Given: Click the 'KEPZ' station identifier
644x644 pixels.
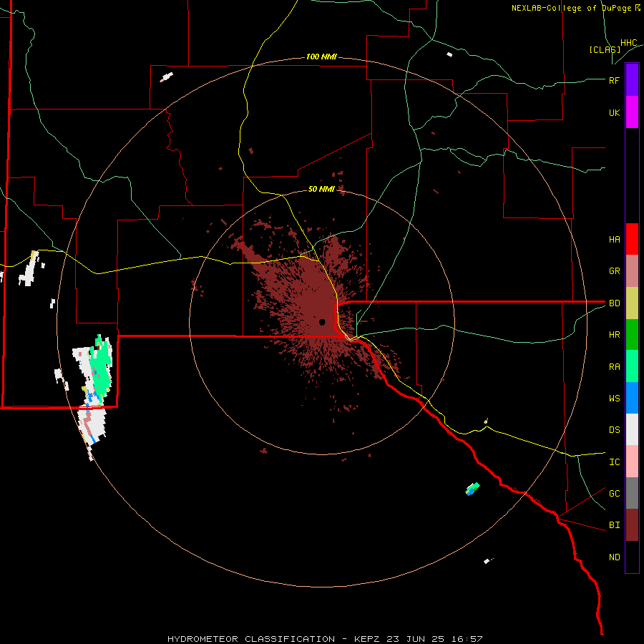Looking at the screenshot, I should click(x=368, y=639).
